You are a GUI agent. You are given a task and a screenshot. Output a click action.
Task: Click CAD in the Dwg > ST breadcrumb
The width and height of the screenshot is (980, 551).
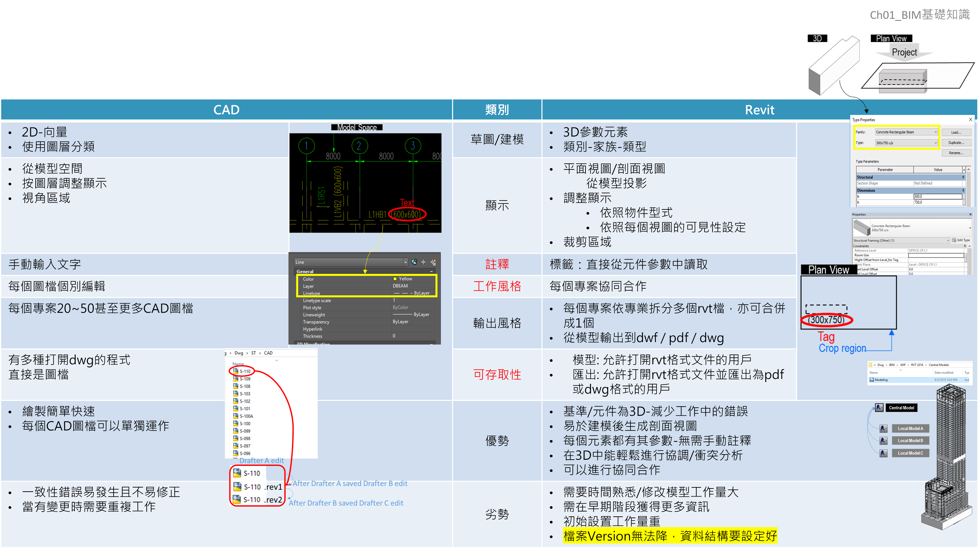pos(268,353)
